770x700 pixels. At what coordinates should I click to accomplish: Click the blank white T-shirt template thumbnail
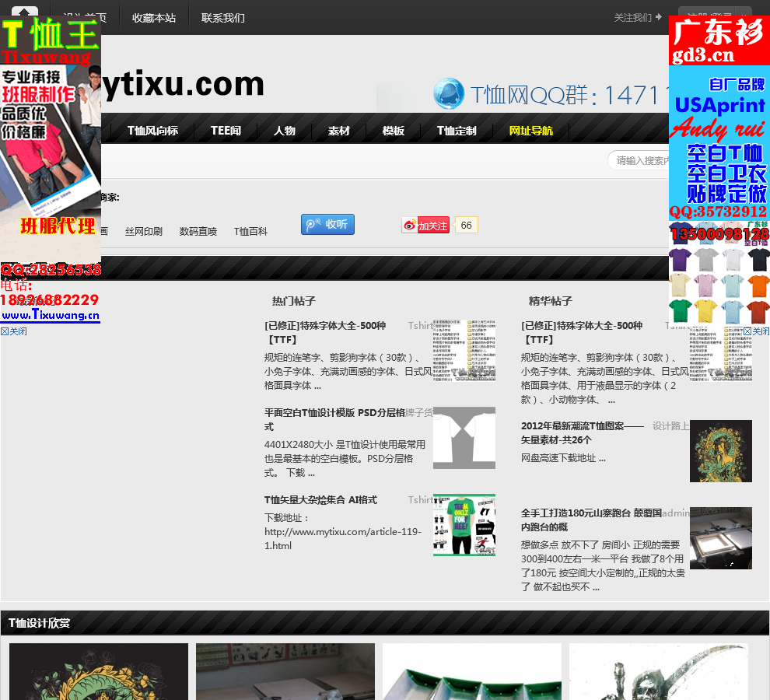coord(464,438)
